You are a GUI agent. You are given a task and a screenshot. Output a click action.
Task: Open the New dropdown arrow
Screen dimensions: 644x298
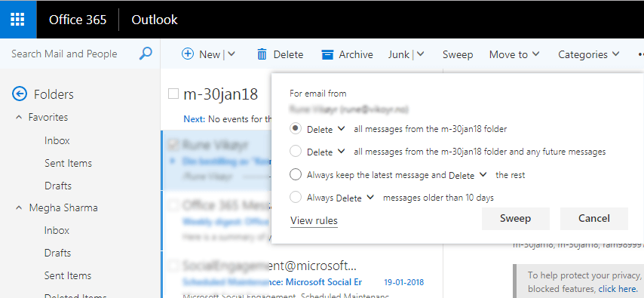232,54
